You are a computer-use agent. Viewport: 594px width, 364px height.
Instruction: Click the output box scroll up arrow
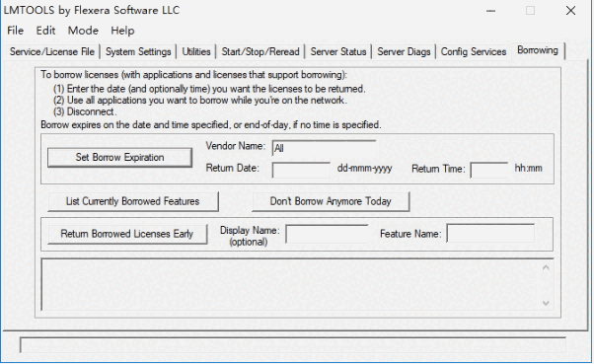[546, 267]
